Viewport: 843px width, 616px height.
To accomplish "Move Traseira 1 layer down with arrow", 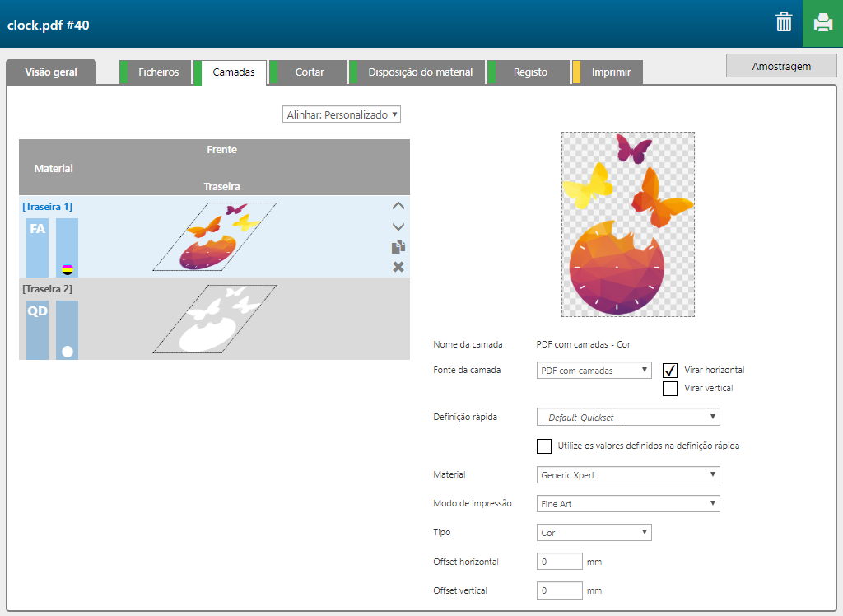I will [398, 226].
